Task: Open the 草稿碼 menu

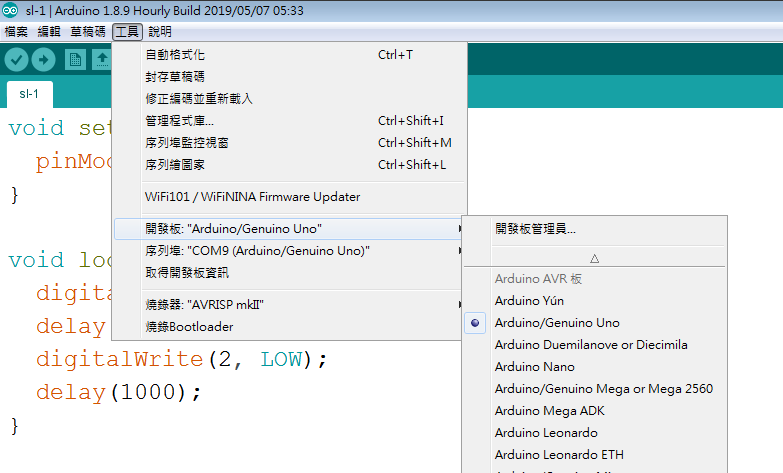Action: pos(87,32)
